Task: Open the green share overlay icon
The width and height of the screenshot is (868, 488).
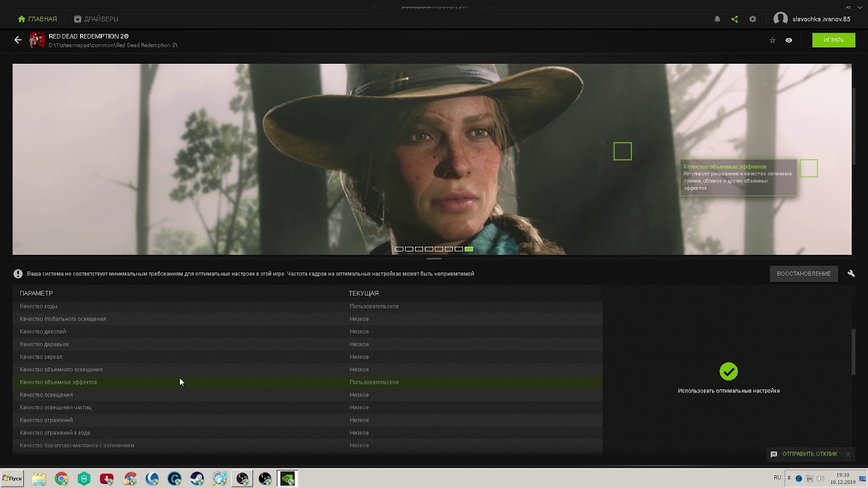Action: tap(734, 19)
